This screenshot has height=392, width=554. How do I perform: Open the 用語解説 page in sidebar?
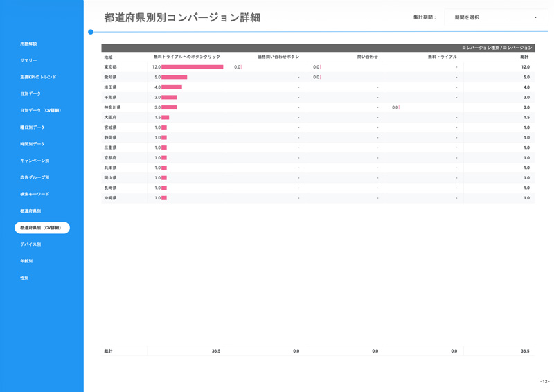tap(28, 44)
